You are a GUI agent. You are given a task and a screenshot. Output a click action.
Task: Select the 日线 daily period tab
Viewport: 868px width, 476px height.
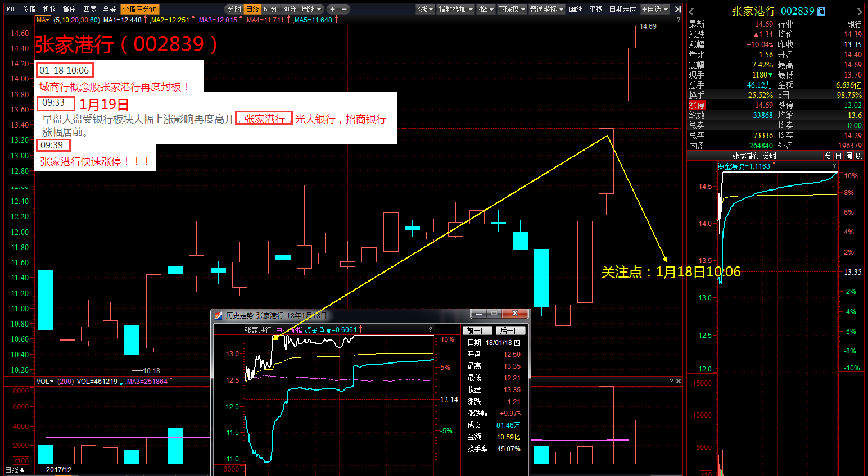253,9
